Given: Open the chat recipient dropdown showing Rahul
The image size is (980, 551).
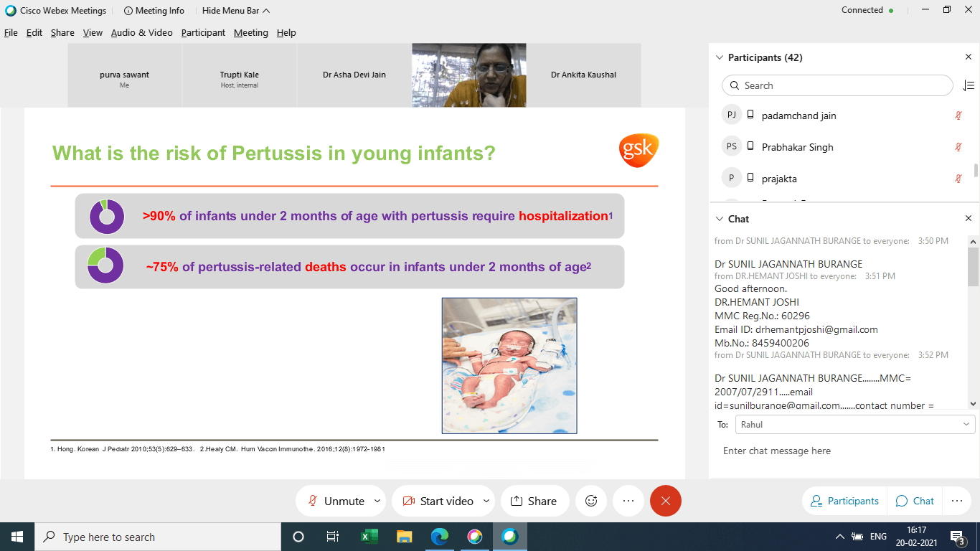Looking at the screenshot, I should 855,425.
